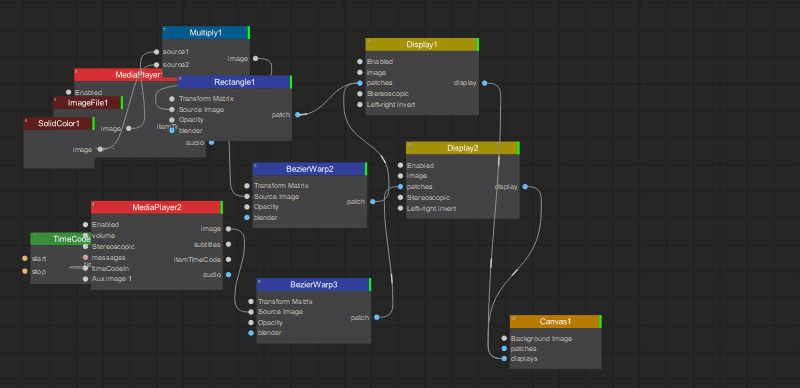Click MediaPlayer2 itemTimeCode output port dot
Screen dimensions: 800x388
[228, 259]
